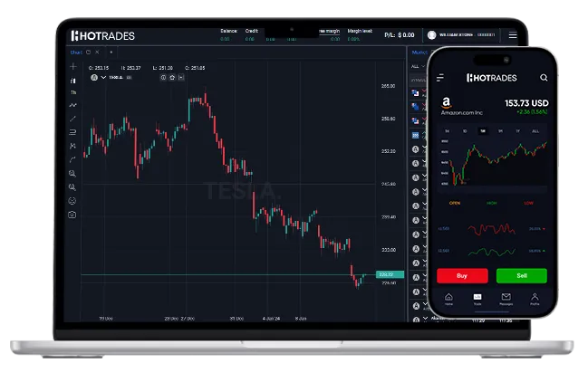This screenshot has width=588, height=373.
Task: Tap the phone hamburger menu icon
Action: pos(442,79)
